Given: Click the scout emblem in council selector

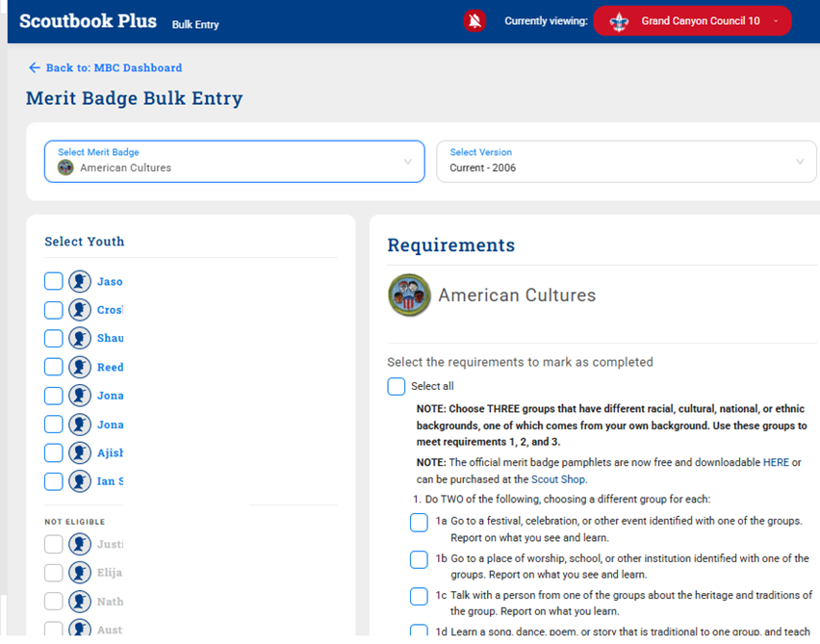Looking at the screenshot, I should pyautogui.click(x=619, y=21).
